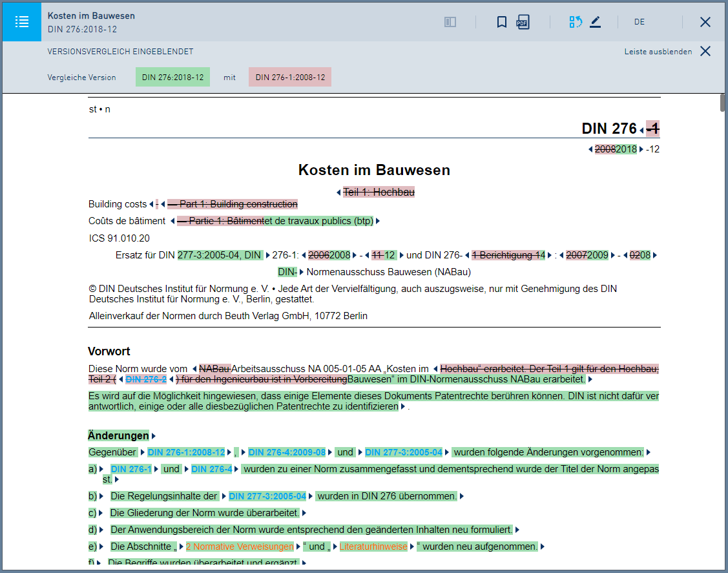This screenshot has height=573, width=728.
Task: Jump to the 'Literaturhinweise' section
Action: (373, 547)
